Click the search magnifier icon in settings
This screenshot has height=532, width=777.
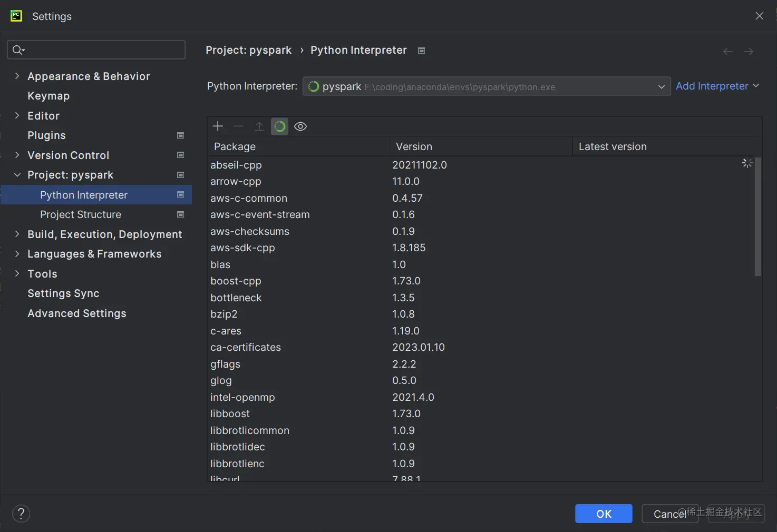pyautogui.click(x=18, y=50)
